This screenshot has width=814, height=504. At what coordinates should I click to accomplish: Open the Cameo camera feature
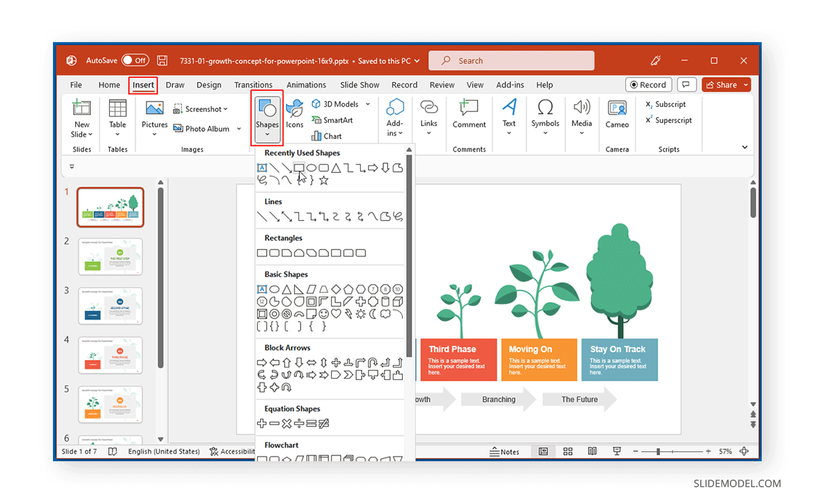(617, 115)
